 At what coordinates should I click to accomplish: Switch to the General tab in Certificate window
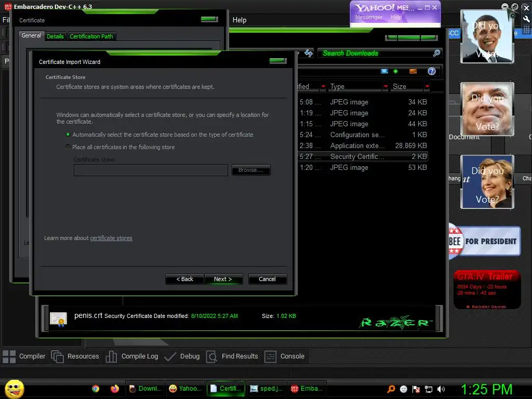[x=31, y=36]
